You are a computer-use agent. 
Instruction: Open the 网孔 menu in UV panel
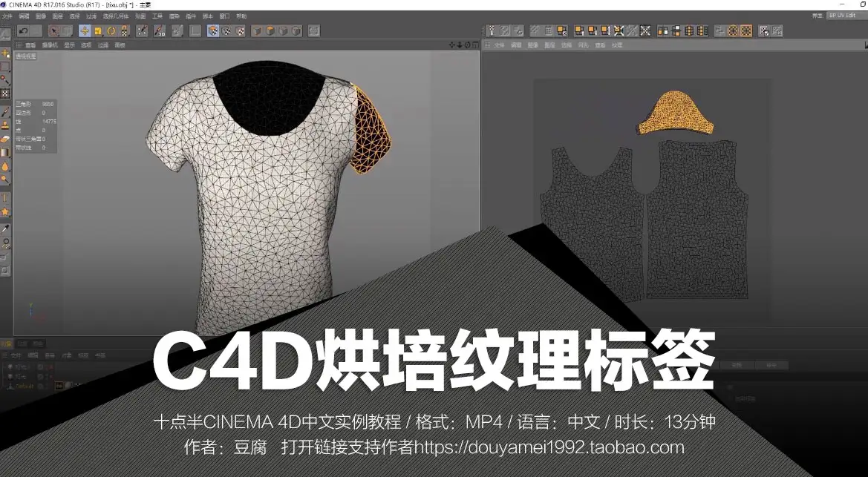click(x=583, y=45)
